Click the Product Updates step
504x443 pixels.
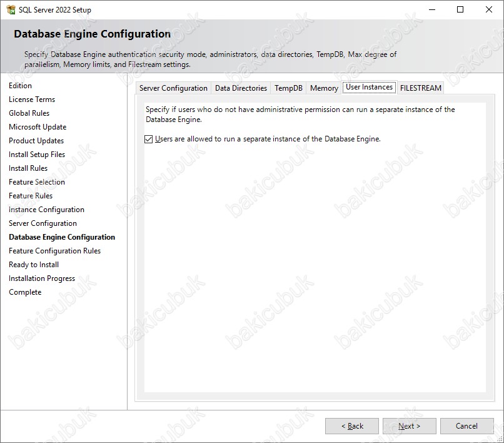(36, 141)
